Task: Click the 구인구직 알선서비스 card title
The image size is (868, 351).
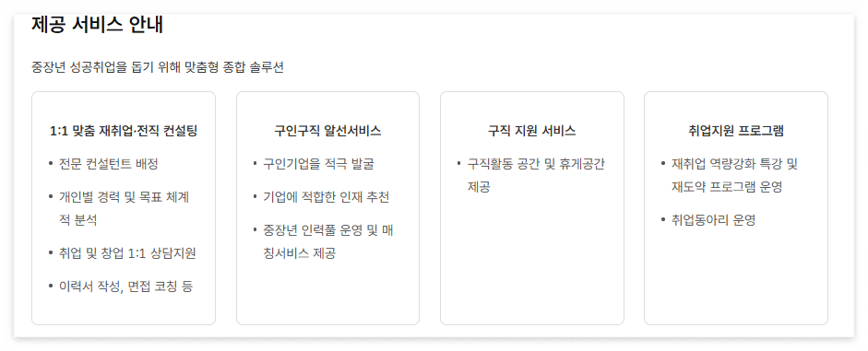Action: coord(327,131)
